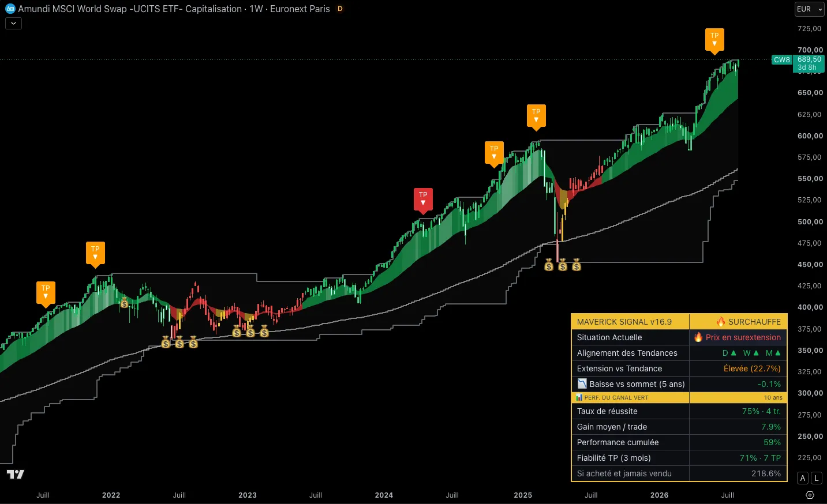Viewport: 827px width, 504px height.
Task: Click the 218.6% buy-and-hold value
Action: (x=766, y=473)
